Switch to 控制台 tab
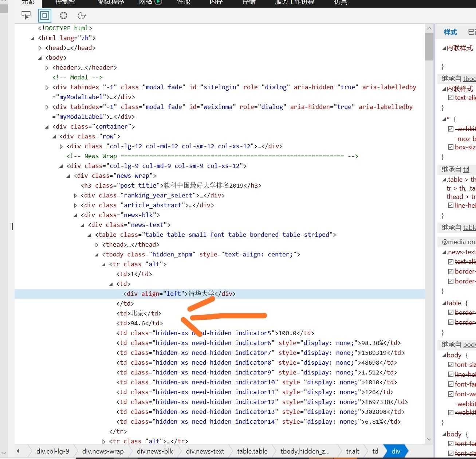 point(65,2)
